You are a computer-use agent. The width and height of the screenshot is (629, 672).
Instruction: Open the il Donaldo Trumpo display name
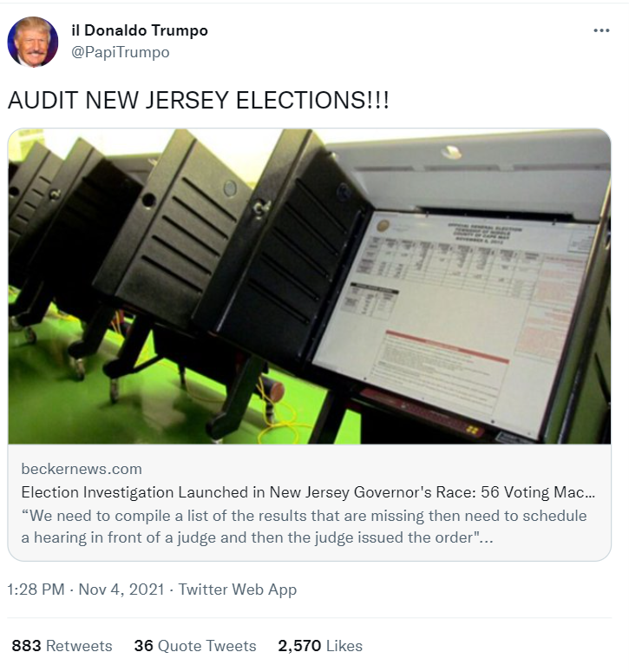(x=140, y=30)
